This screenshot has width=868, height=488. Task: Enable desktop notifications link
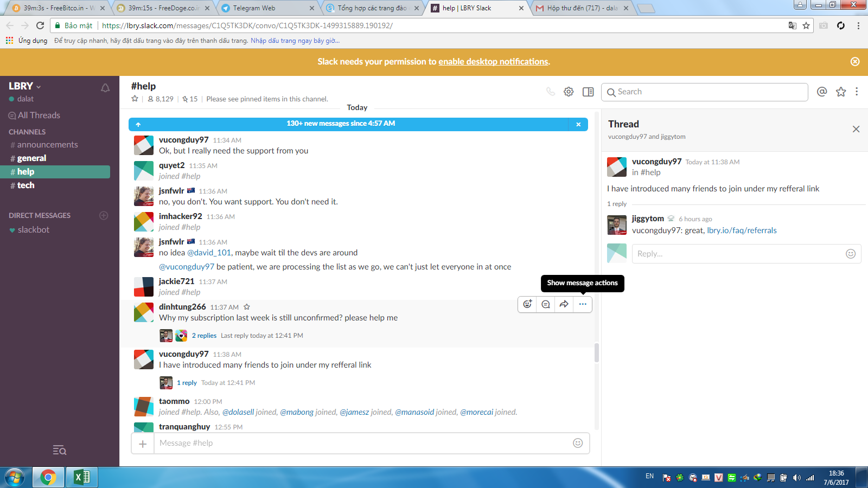coord(493,62)
